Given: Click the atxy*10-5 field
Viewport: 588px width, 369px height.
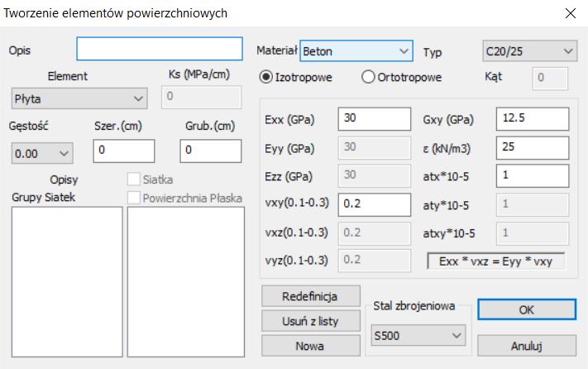Looking at the screenshot, I should point(533,233).
